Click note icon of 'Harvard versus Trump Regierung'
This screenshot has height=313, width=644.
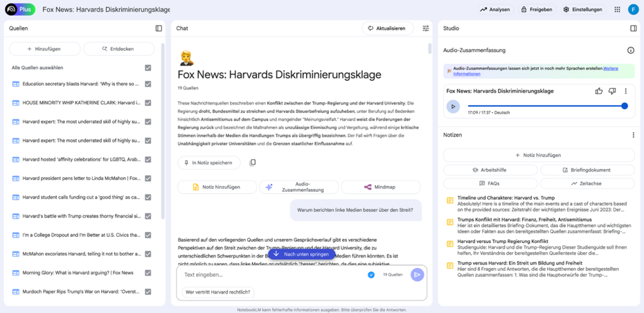click(x=450, y=244)
